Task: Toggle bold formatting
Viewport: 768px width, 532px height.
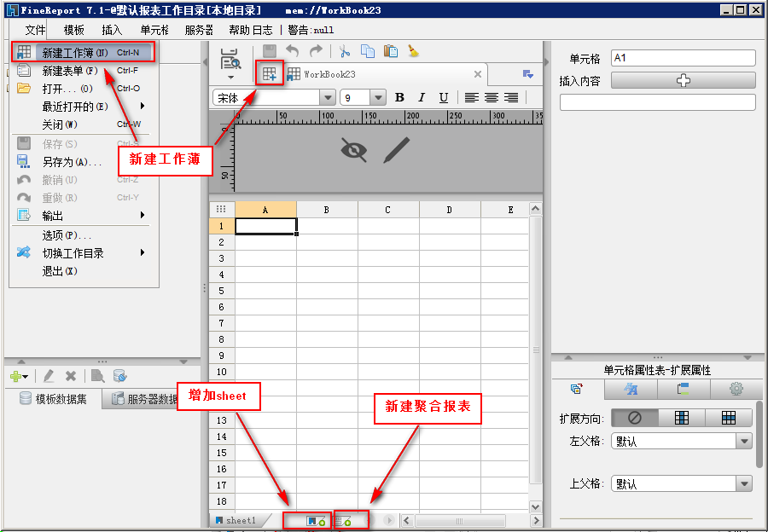Action: [399, 98]
